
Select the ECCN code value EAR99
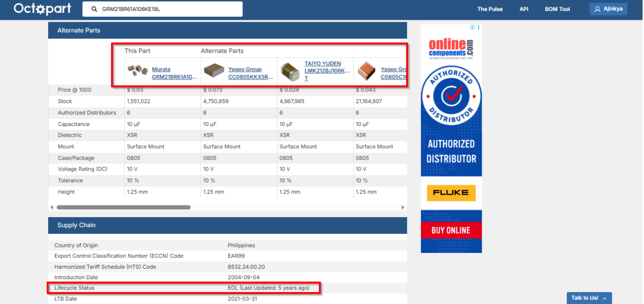[235, 256]
